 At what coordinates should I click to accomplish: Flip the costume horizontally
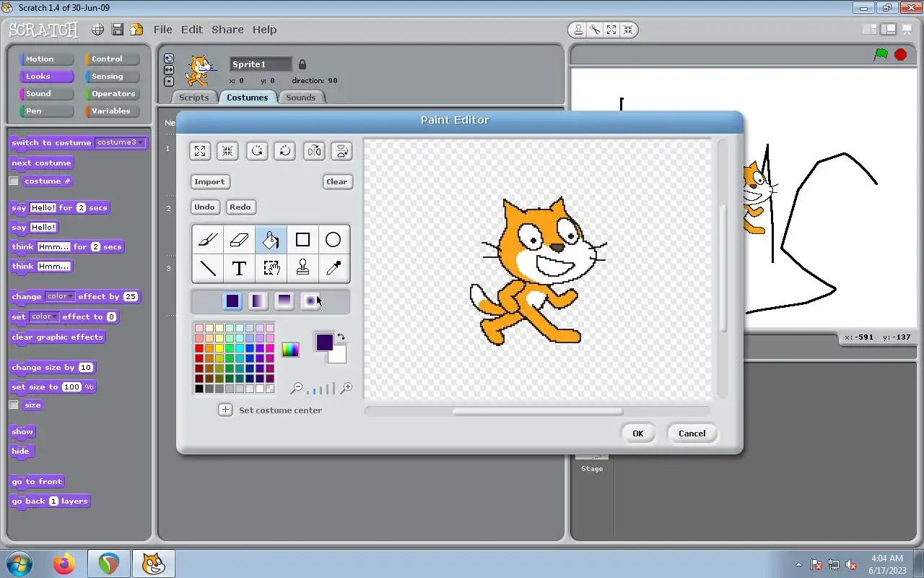314,151
